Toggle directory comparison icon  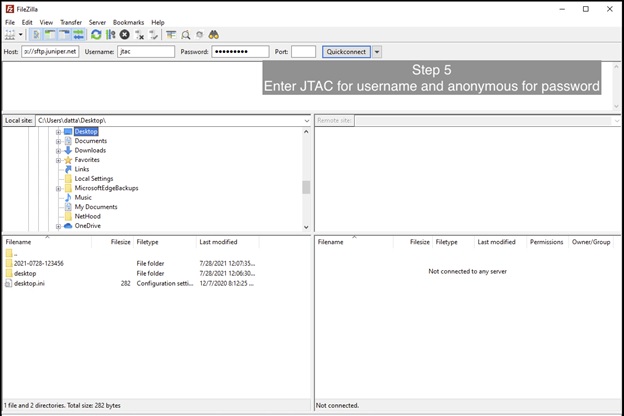coord(185,35)
